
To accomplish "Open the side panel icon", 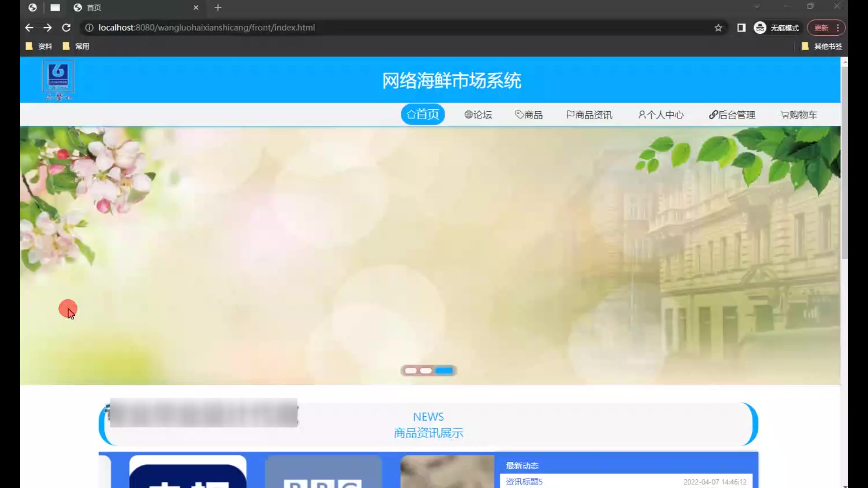I will point(741,28).
